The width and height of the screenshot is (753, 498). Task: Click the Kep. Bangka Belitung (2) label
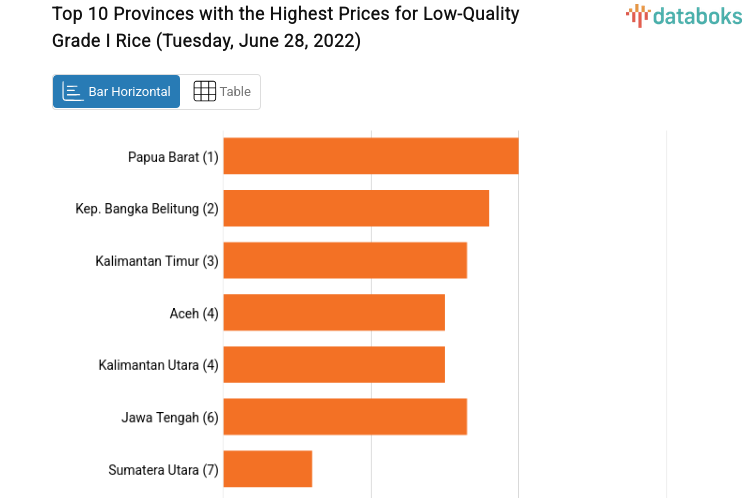147,209
